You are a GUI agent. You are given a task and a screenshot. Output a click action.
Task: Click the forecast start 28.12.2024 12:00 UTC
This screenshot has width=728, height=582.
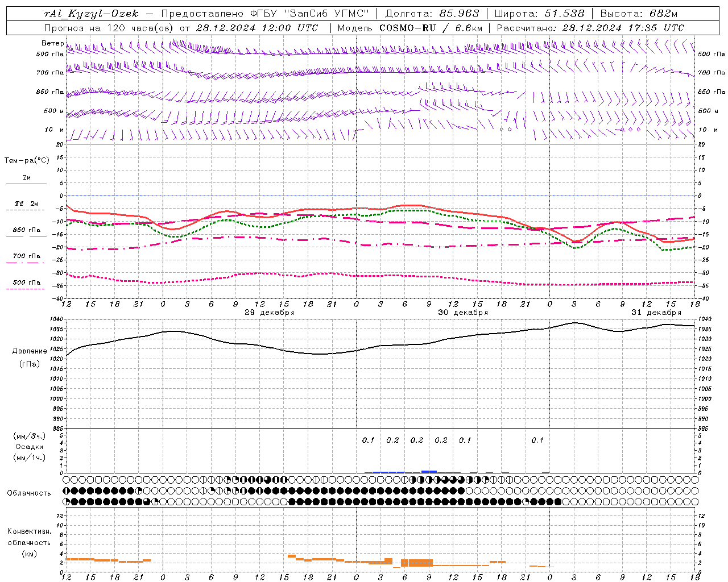coord(257,28)
